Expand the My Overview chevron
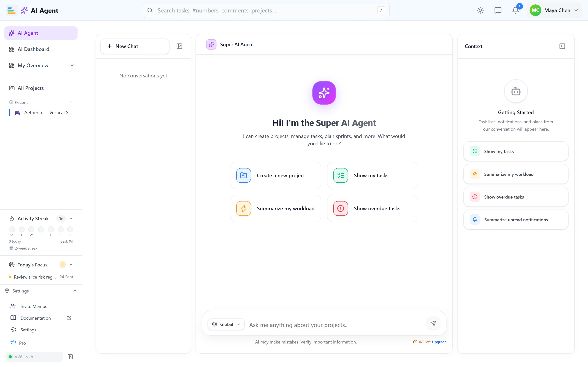 tap(72, 65)
